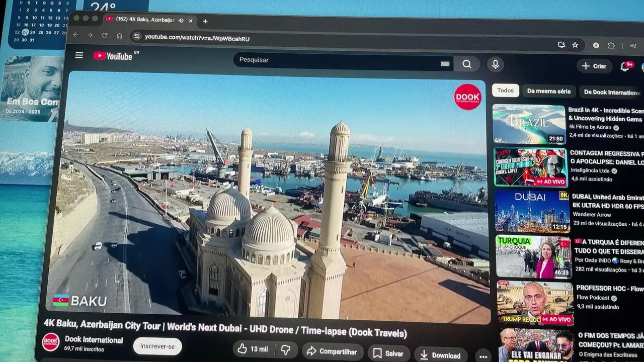644x362 pixels.
Task: Go forward with the browser forward arrow
Action: [90, 35]
